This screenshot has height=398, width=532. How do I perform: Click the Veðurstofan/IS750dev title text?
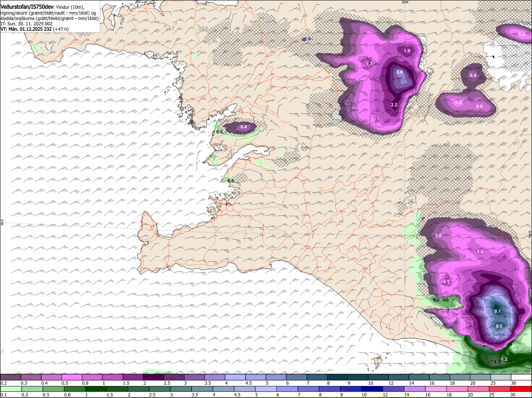27,7
